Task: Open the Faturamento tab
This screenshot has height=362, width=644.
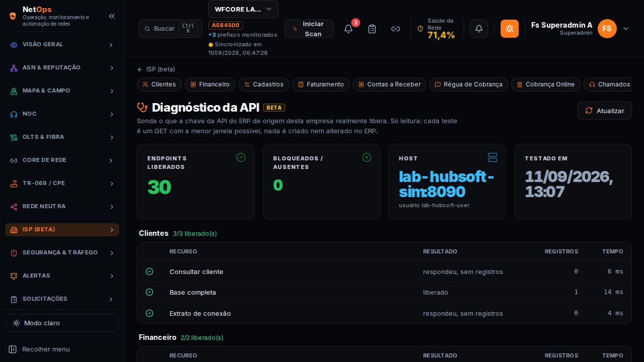Action: pos(320,84)
